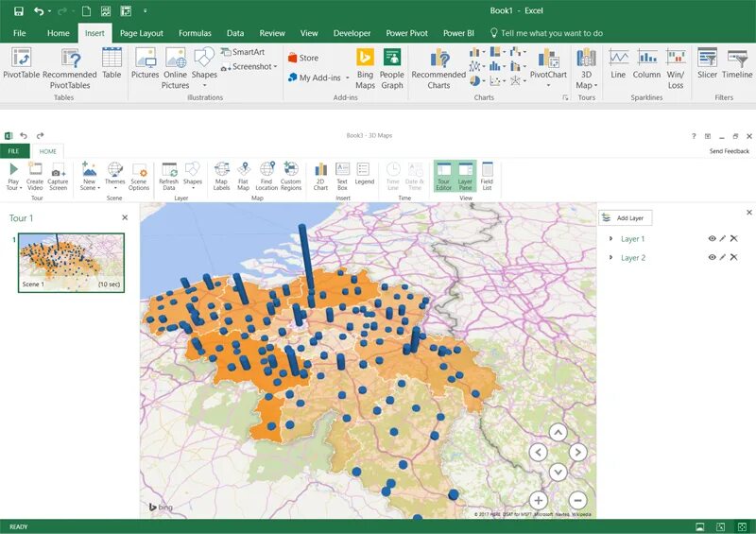Open the FILE tab in 3D Maps
This screenshot has width=756, height=534.
(14, 151)
